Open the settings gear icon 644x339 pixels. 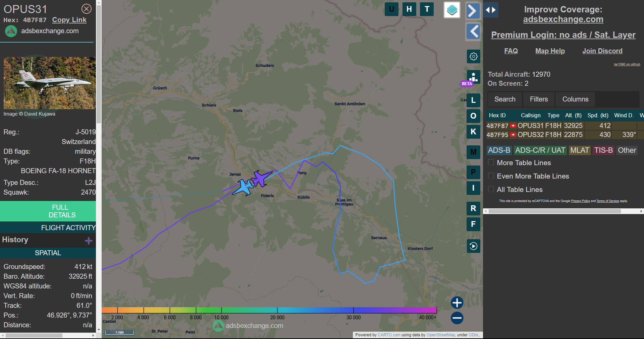474,56
